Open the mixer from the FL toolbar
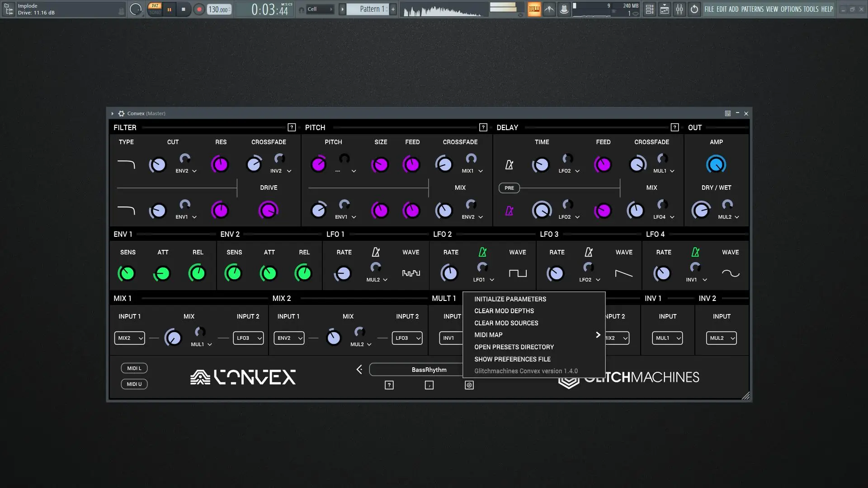This screenshot has width=868, height=488. 679,9
